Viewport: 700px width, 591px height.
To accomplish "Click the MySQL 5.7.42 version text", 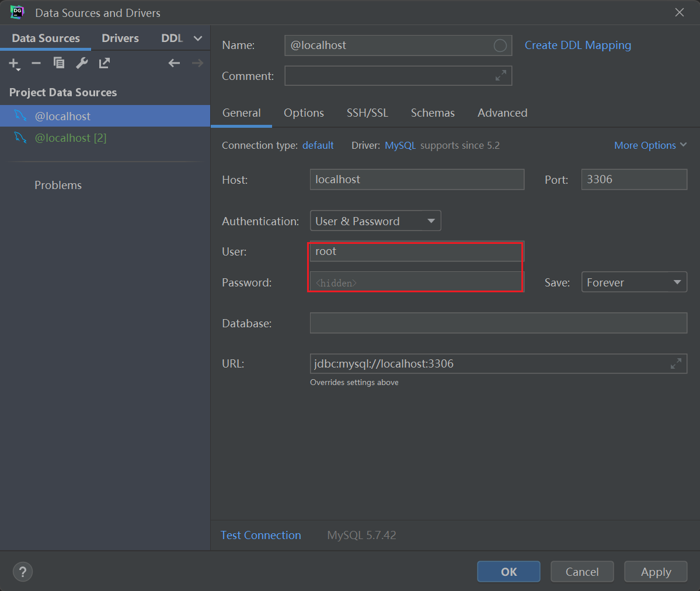I will coord(361,535).
